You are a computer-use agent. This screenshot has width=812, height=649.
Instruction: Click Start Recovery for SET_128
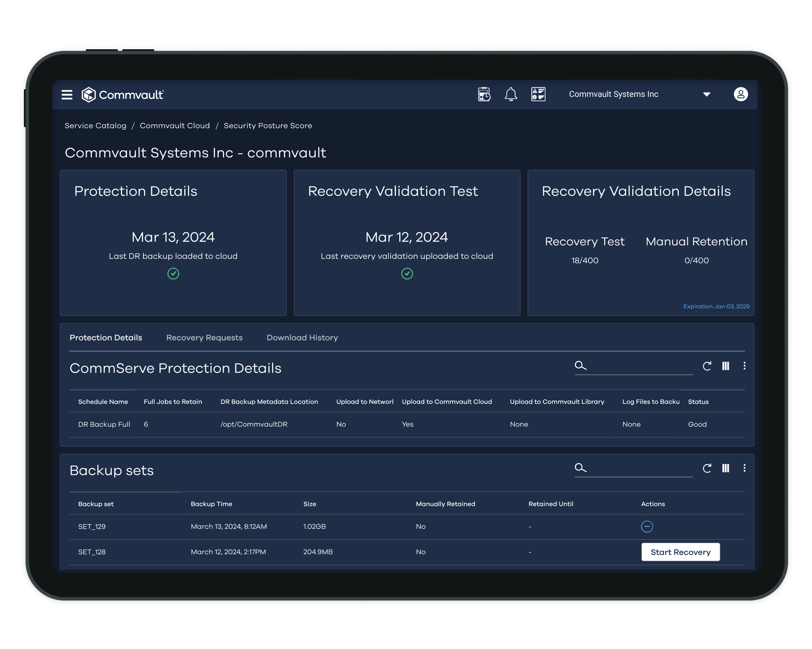click(680, 552)
